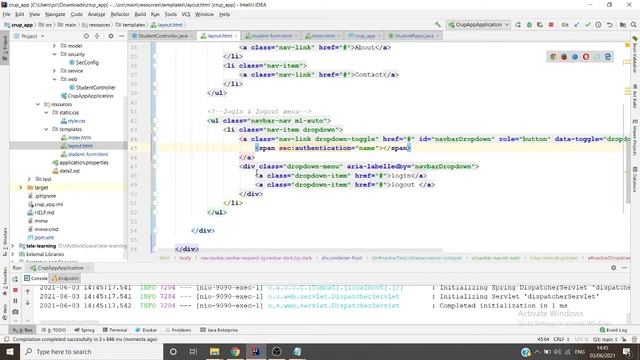Open the VCS menu

pos(186,14)
